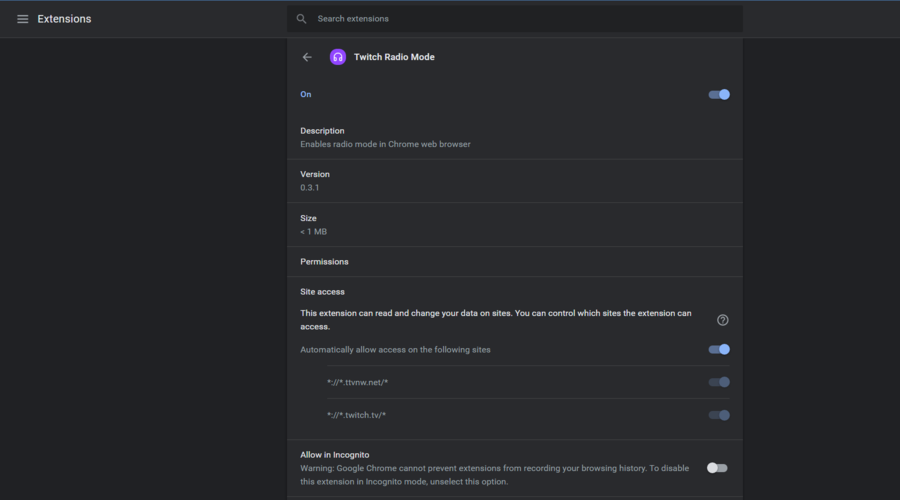
Task: Click the Extensions page title
Action: pos(64,19)
